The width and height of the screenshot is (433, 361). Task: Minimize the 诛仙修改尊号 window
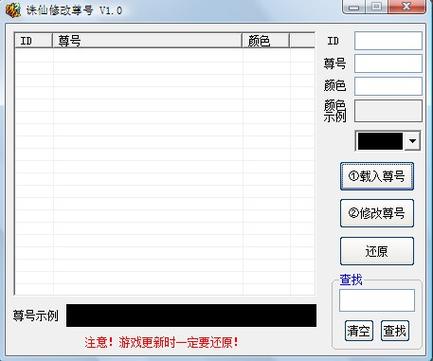[354, 7]
